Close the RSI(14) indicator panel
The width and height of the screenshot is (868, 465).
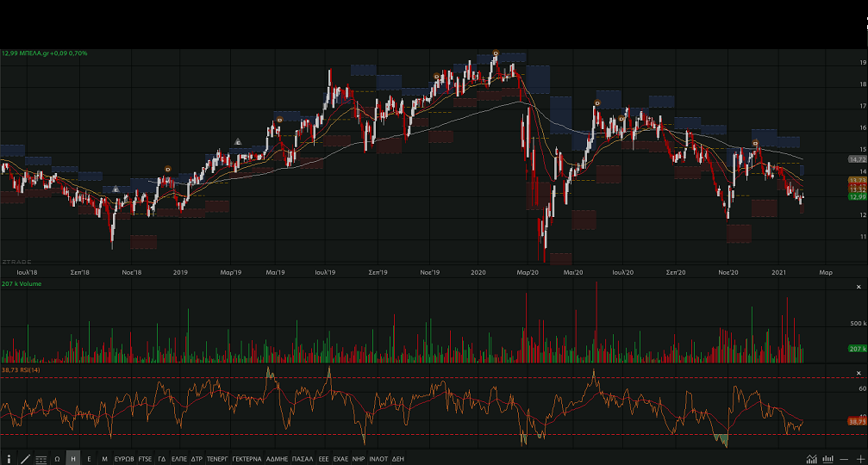(x=858, y=373)
